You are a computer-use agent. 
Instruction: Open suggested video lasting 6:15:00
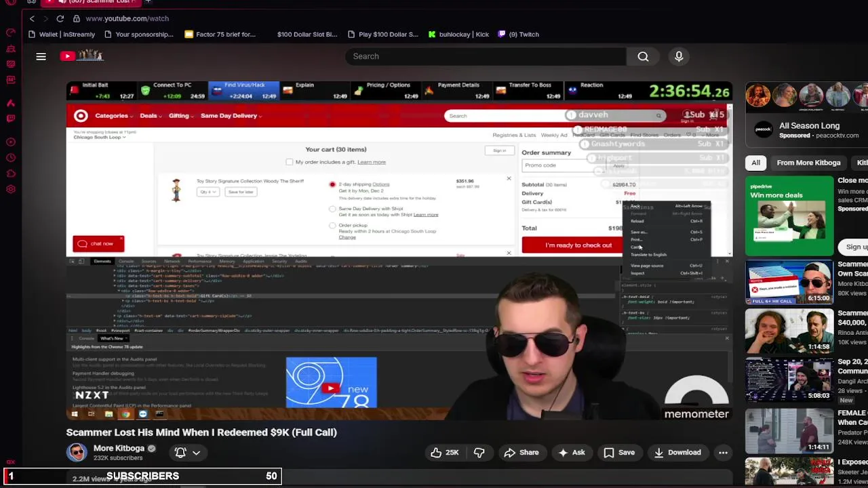[x=789, y=282]
